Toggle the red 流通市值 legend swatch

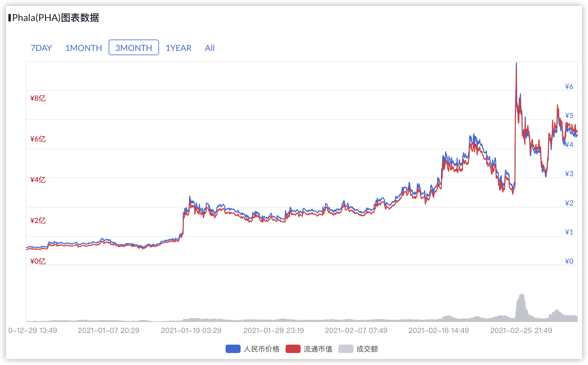(x=293, y=349)
